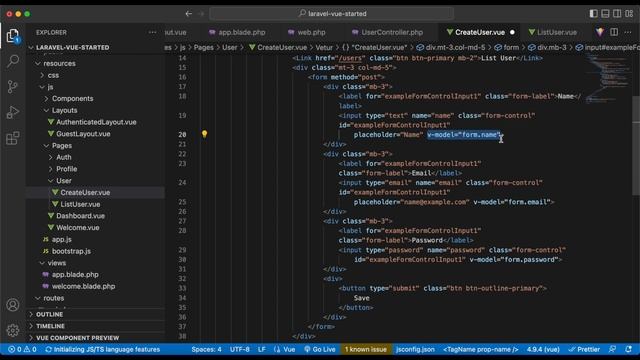
Task: Switch to web.php tab
Action: point(306,32)
